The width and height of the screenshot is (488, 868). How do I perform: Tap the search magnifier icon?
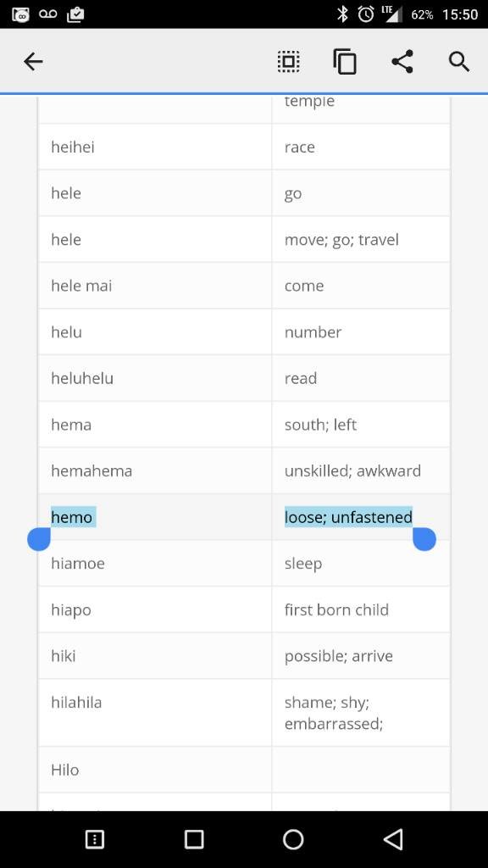459,62
